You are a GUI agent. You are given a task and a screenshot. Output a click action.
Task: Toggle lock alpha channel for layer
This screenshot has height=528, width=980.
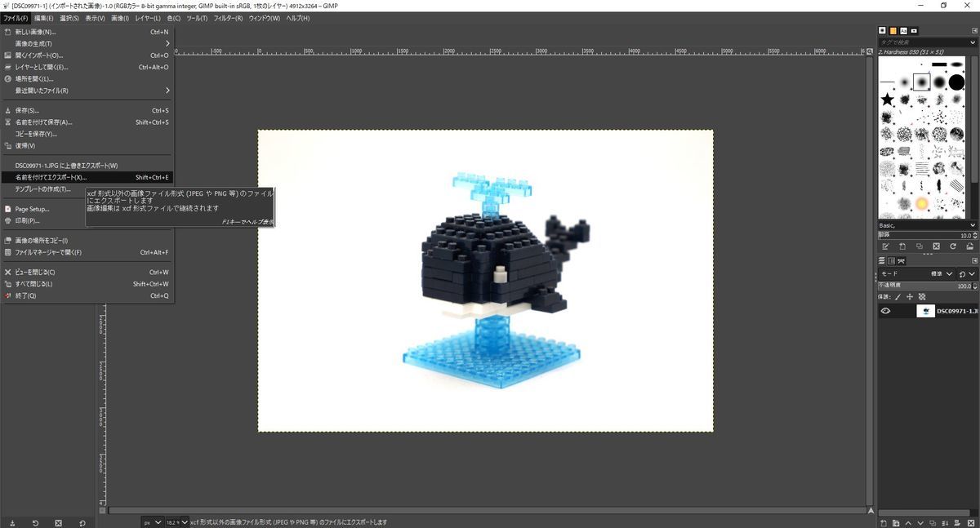click(922, 297)
